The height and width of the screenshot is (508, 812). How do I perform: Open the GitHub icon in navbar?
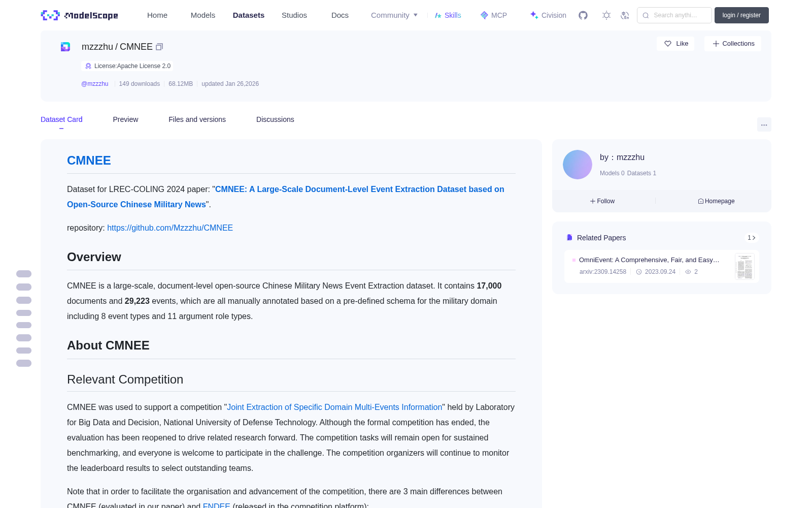pos(583,15)
